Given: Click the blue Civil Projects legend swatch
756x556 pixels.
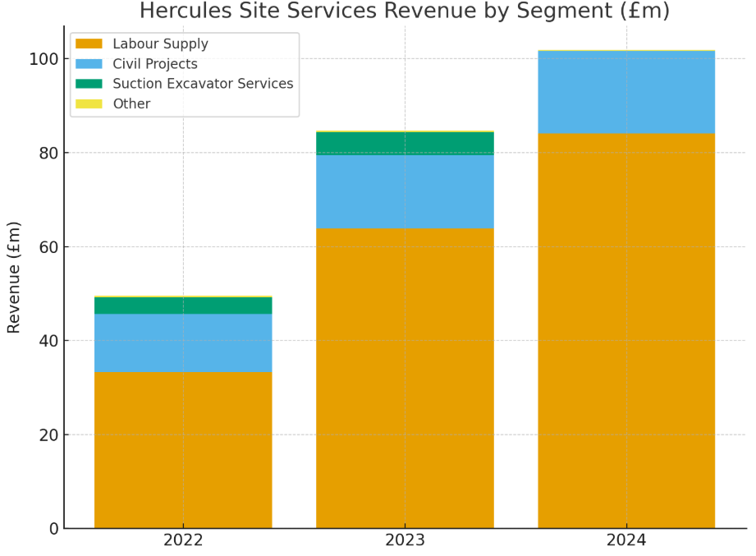Looking at the screenshot, I should point(89,64).
